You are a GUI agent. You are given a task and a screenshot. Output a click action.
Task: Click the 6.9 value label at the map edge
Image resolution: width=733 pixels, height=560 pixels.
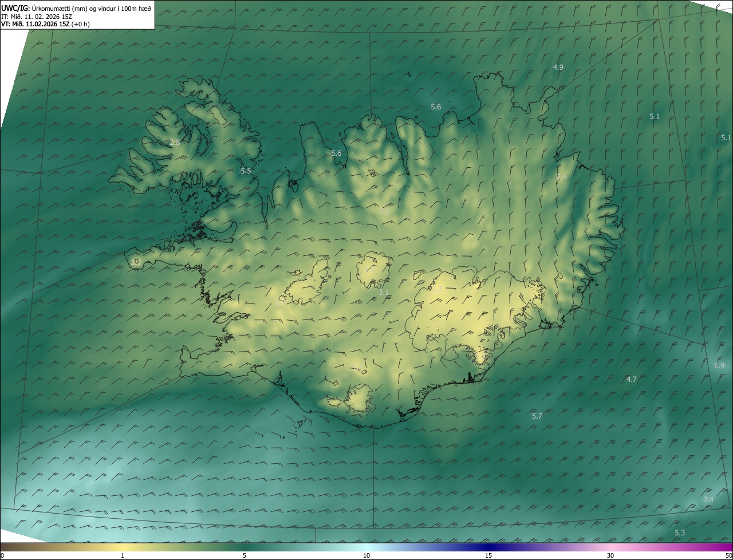[x=719, y=365]
